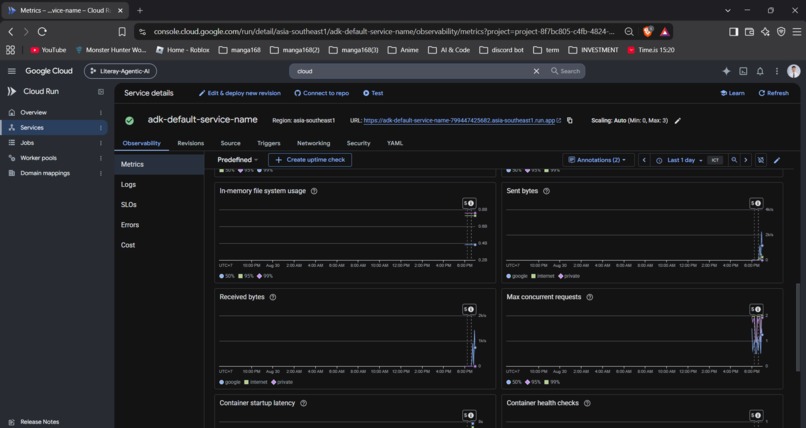Toggle the chart sync/crosshair off icon
Image resolution: width=806 pixels, height=428 pixels.
[761, 160]
